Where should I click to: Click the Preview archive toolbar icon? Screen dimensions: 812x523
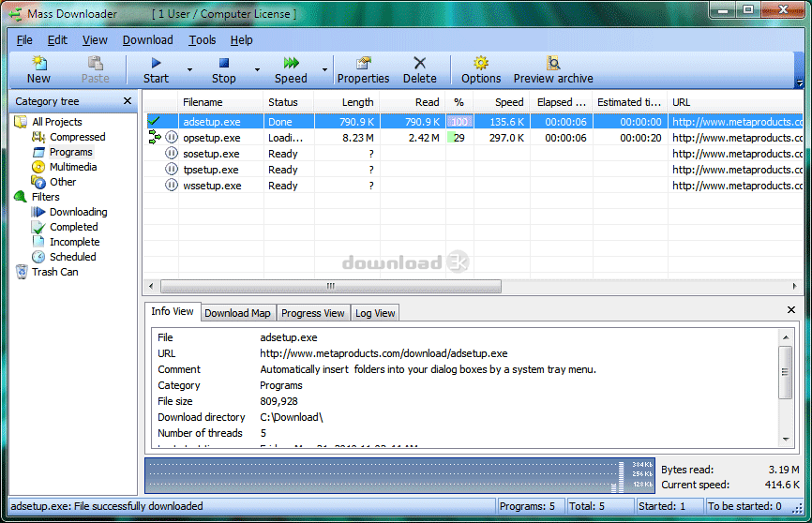click(x=553, y=69)
